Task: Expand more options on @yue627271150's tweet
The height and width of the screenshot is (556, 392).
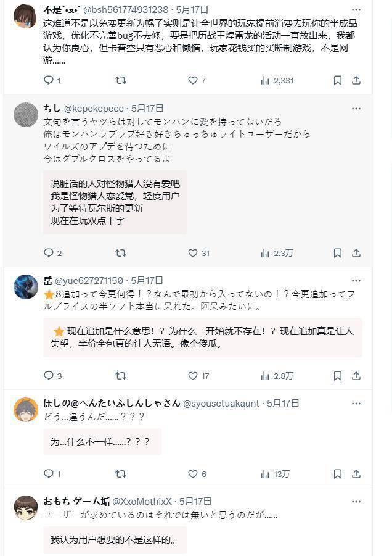Action: [356, 281]
